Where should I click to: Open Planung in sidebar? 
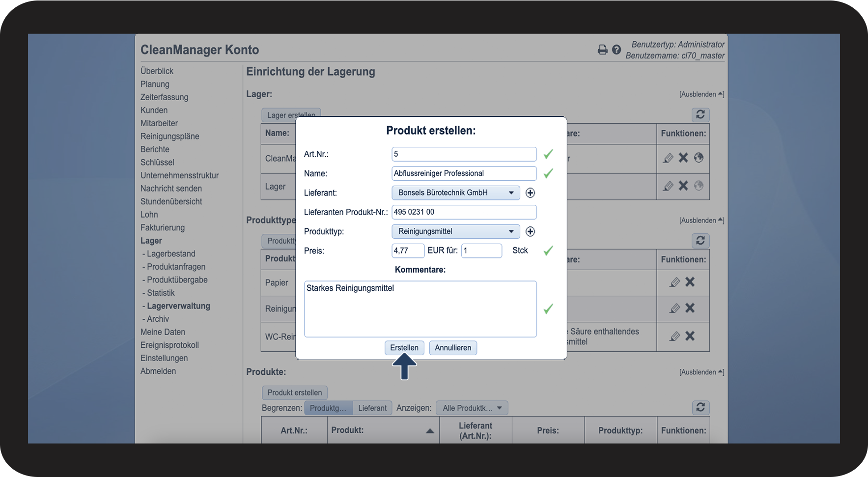click(x=155, y=84)
